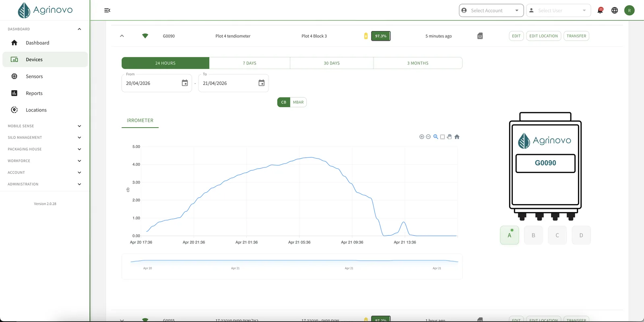Expand the WORKFORCE section
This screenshot has height=322, width=644.
45,161
